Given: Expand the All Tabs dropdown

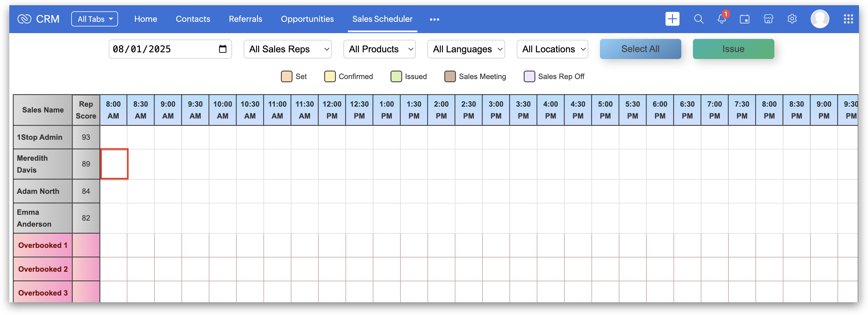Looking at the screenshot, I should 95,19.
